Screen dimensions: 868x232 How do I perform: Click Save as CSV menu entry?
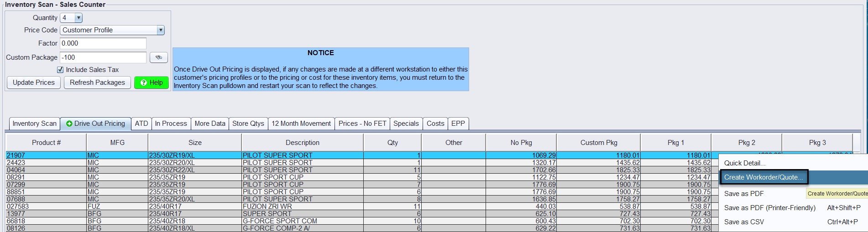[743, 222]
